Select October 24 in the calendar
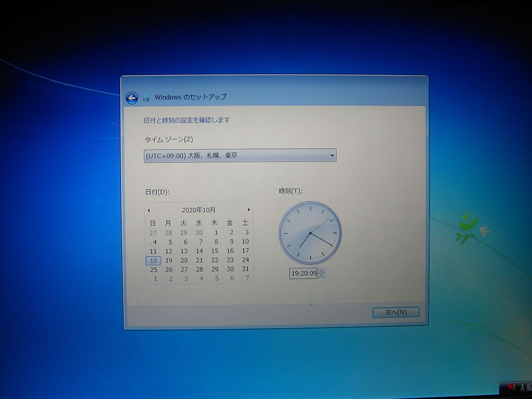532x399 pixels. tap(245, 259)
